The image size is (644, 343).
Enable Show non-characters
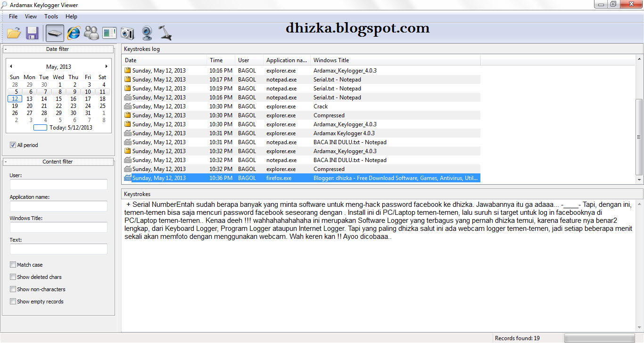point(13,289)
